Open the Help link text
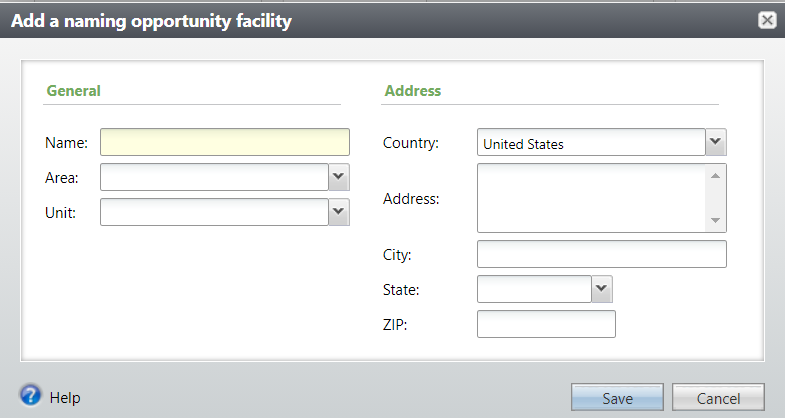Viewport: 785px width, 418px height. pyautogui.click(x=65, y=397)
